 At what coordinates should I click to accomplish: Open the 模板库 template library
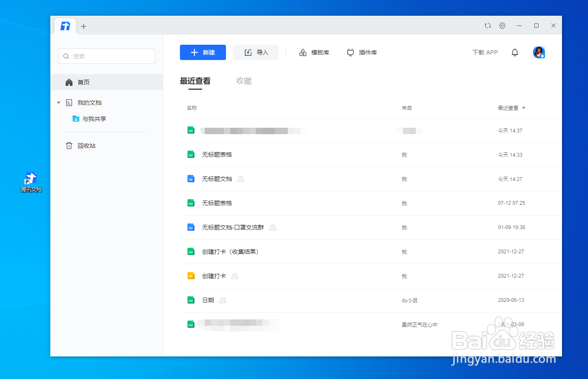[314, 52]
